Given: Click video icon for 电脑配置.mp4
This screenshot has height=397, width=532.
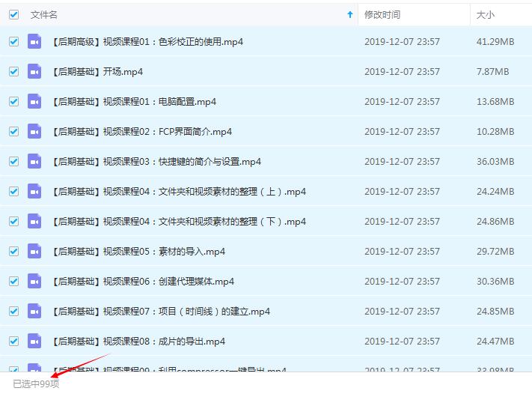Looking at the screenshot, I should pos(34,102).
